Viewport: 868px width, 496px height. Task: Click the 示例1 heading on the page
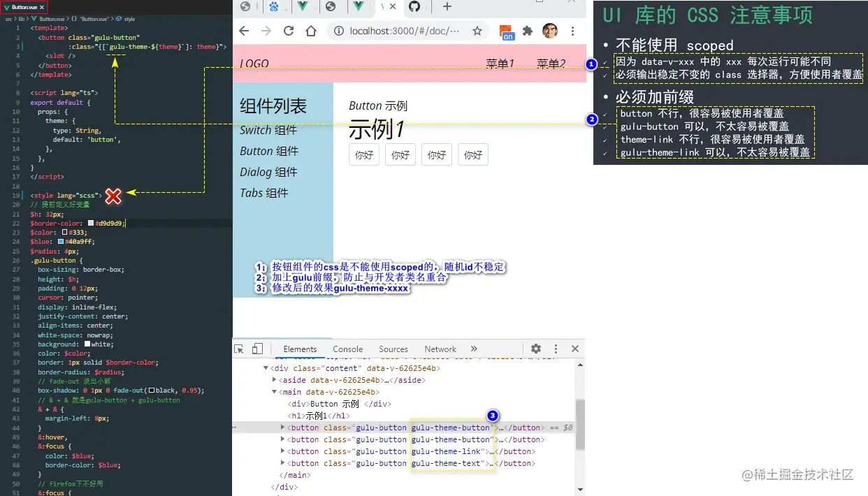pyautogui.click(x=377, y=130)
